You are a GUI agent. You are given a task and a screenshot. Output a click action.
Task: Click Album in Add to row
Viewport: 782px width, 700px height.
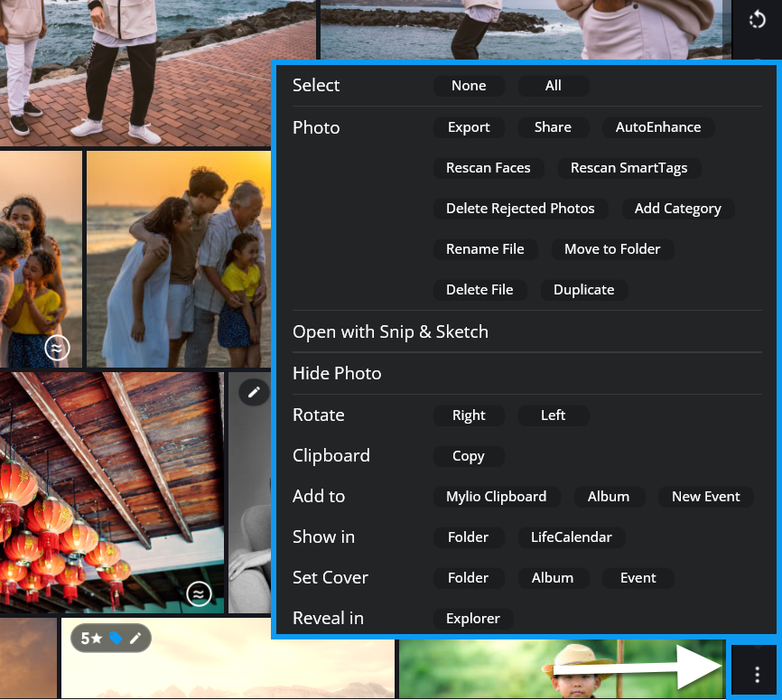coord(609,497)
